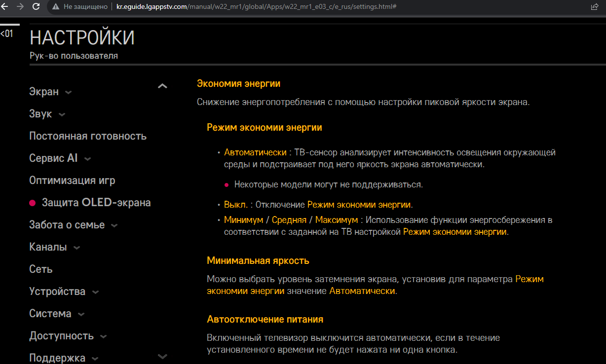
Task: Open the Сеть settings page
Action: pyautogui.click(x=40, y=269)
